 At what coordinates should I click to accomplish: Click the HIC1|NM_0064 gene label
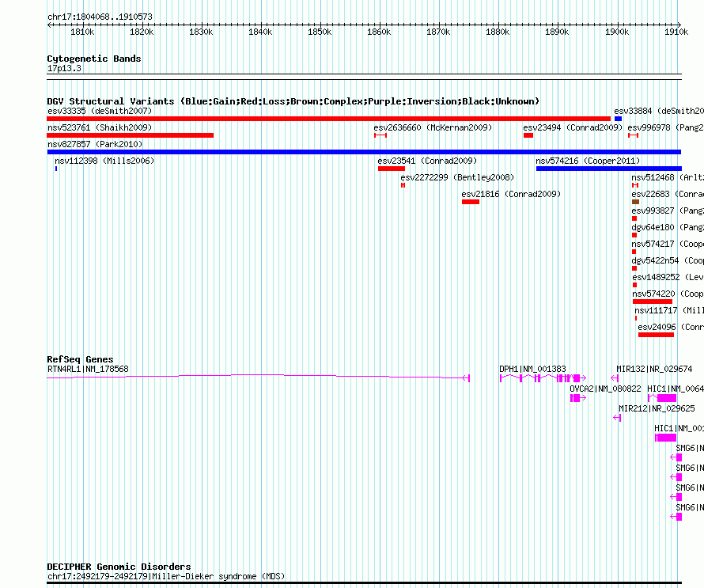point(676,389)
